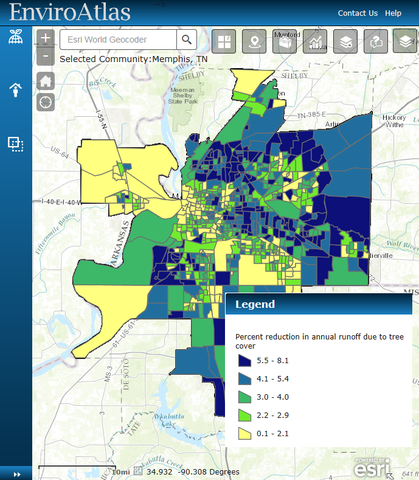Click the 'TN-385 E' road label
Viewport: 419px width, 480px height.
(x=312, y=115)
